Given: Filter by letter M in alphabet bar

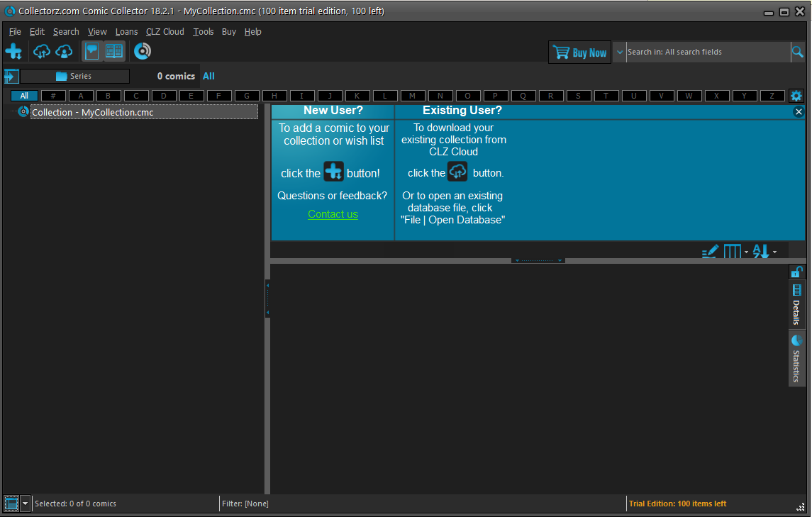Looking at the screenshot, I should click(x=412, y=96).
